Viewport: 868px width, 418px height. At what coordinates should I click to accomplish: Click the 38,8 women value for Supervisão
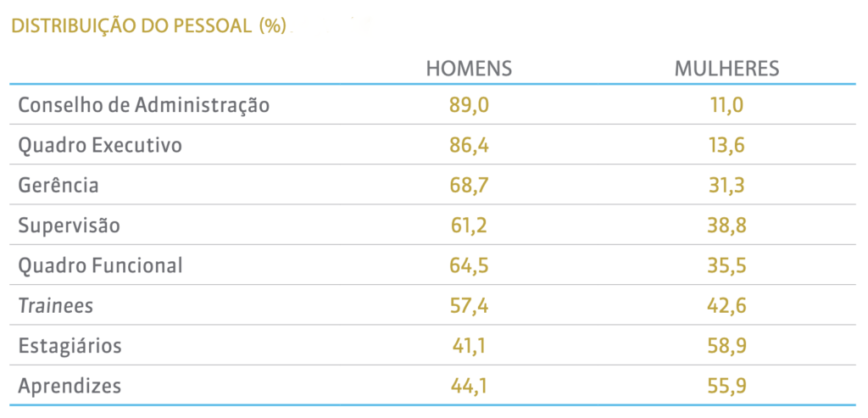pos(727,226)
